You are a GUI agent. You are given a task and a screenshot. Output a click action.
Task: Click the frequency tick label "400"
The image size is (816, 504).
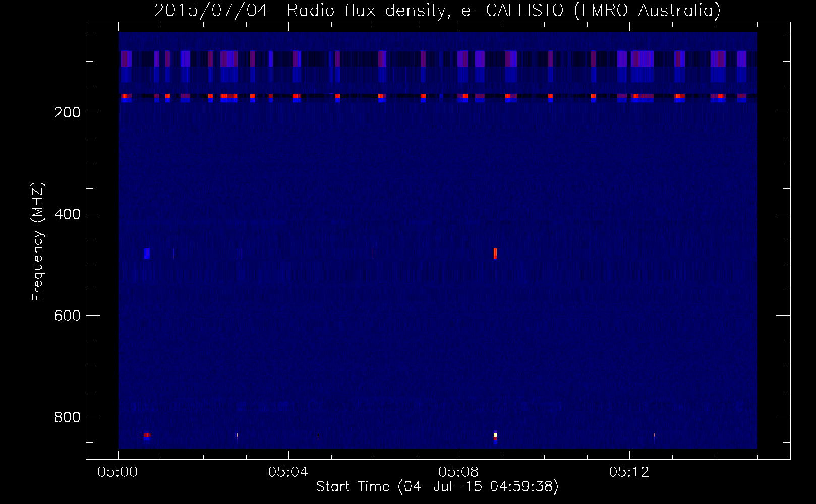pyautogui.click(x=68, y=214)
